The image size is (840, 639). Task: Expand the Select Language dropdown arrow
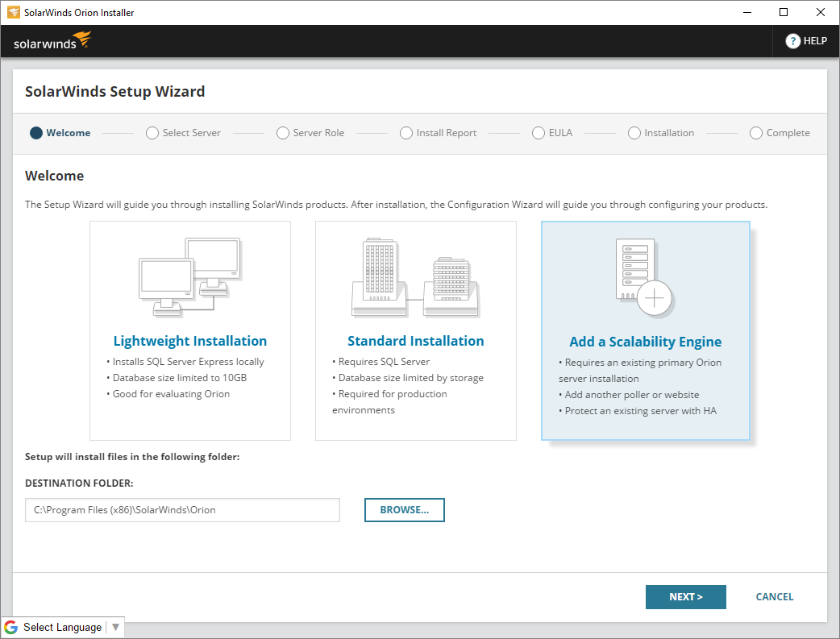click(x=116, y=627)
